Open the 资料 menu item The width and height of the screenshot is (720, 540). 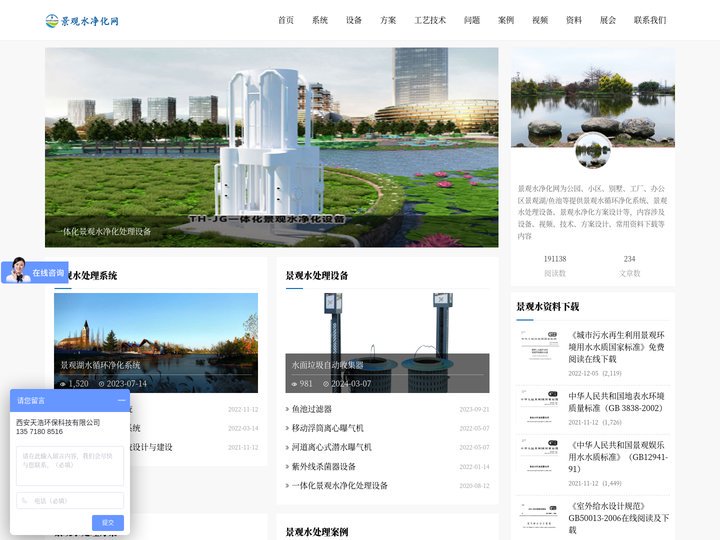574,20
